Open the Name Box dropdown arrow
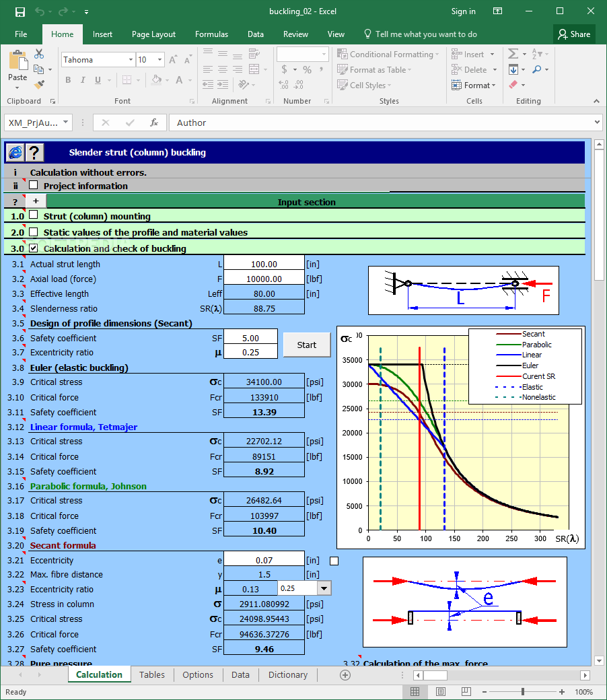Screen dimensions: 607x700 pyautogui.click(x=65, y=123)
